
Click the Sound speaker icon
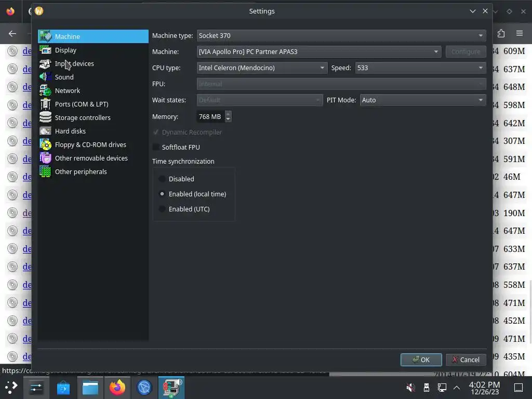tap(46, 77)
